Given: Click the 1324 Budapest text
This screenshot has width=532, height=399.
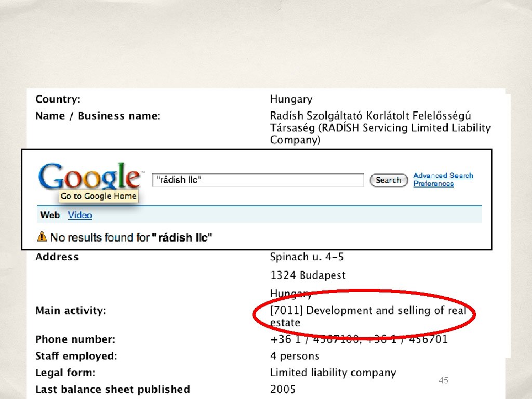Looking at the screenshot, I should (x=308, y=275).
